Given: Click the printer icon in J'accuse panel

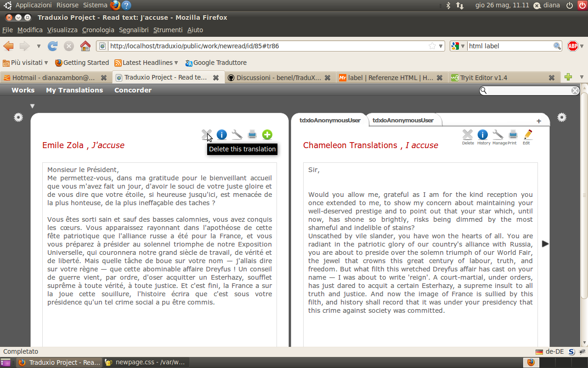Looking at the screenshot, I should (252, 135).
